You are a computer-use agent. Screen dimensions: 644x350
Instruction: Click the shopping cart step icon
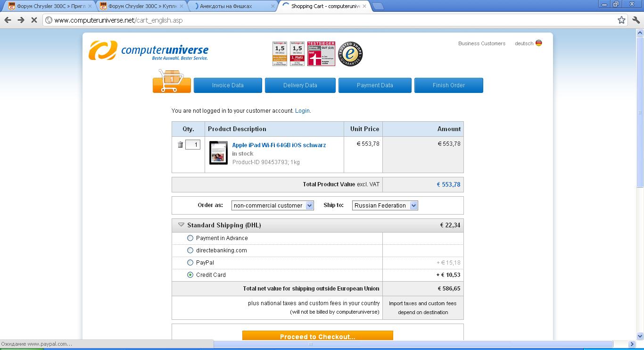[x=172, y=81]
